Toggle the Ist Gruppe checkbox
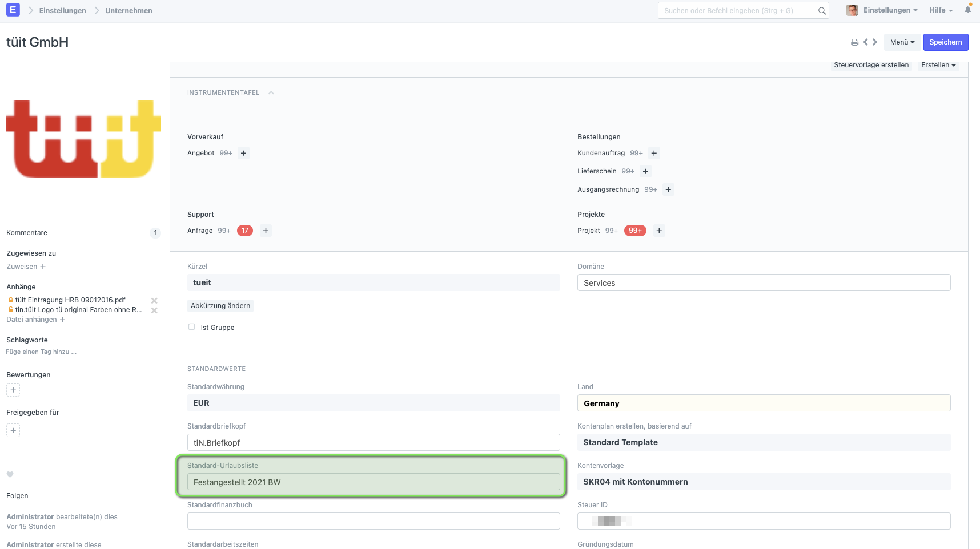This screenshot has width=980, height=549. [192, 327]
